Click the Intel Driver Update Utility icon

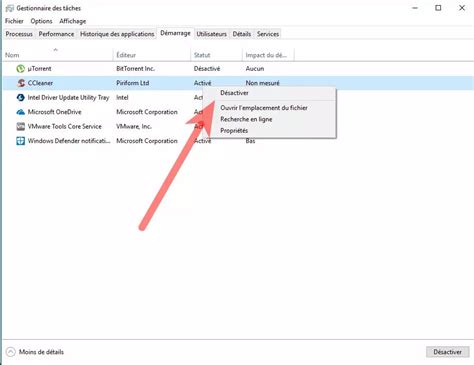[x=21, y=97]
